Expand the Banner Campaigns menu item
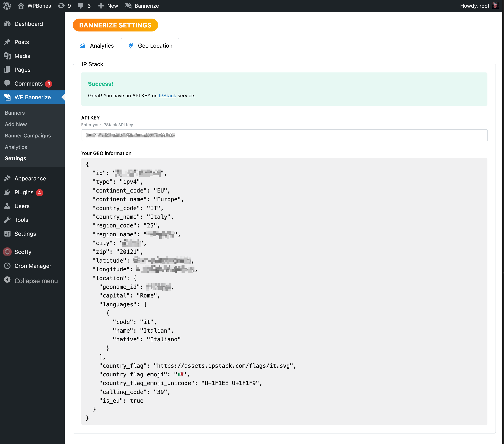This screenshot has width=504, height=444. click(x=27, y=135)
